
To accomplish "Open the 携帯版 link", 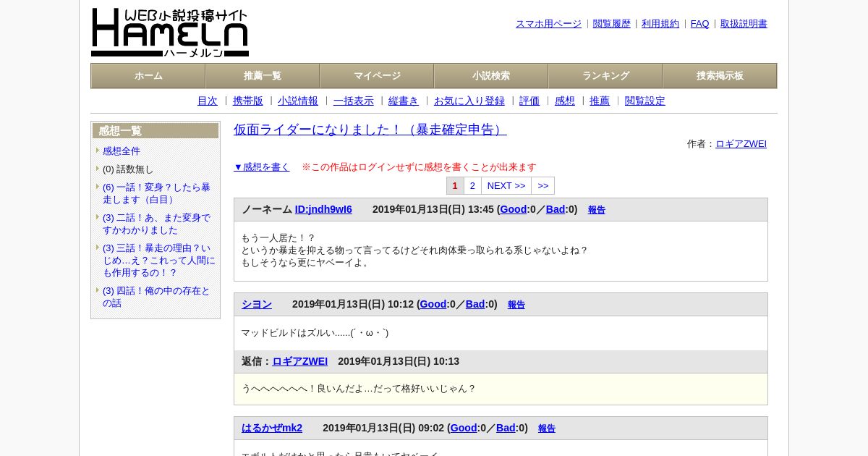I will coord(248,101).
